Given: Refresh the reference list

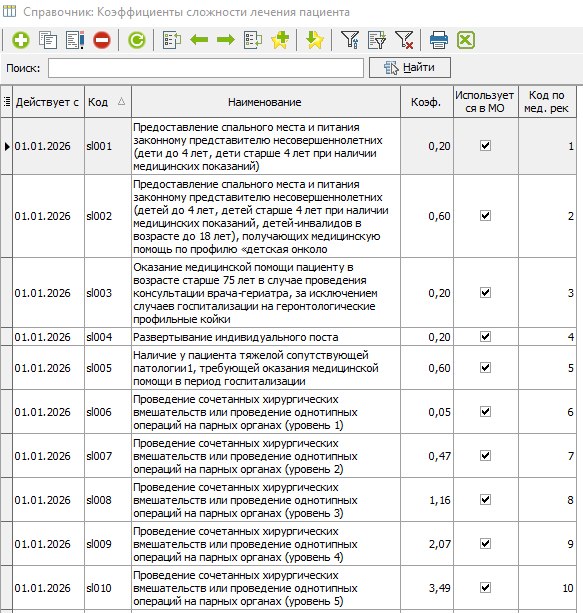Looking at the screenshot, I should point(136,40).
